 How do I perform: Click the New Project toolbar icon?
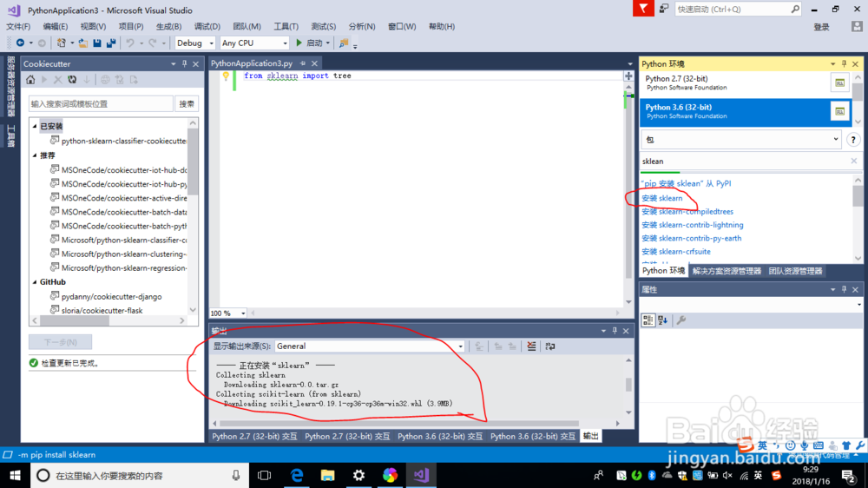click(62, 43)
